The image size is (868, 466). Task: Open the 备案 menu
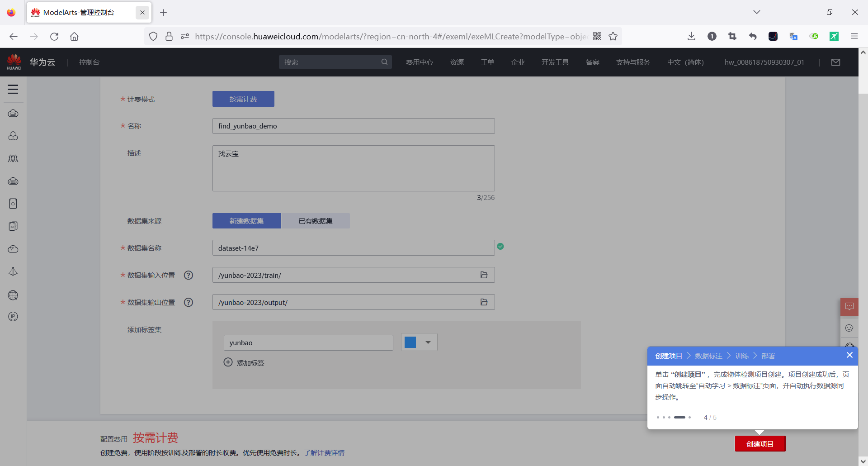tap(593, 62)
